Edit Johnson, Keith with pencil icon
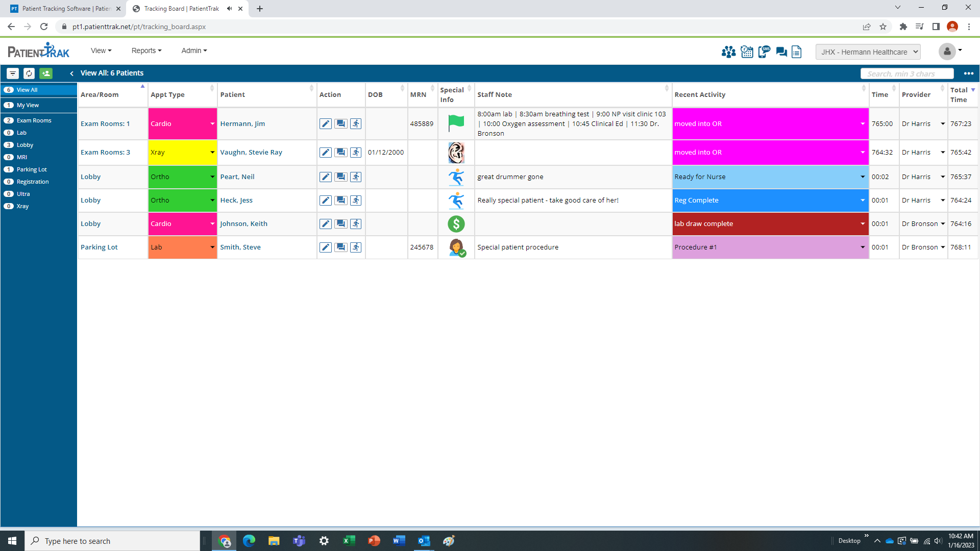Viewport: 980px width, 551px height. [326, 223]
